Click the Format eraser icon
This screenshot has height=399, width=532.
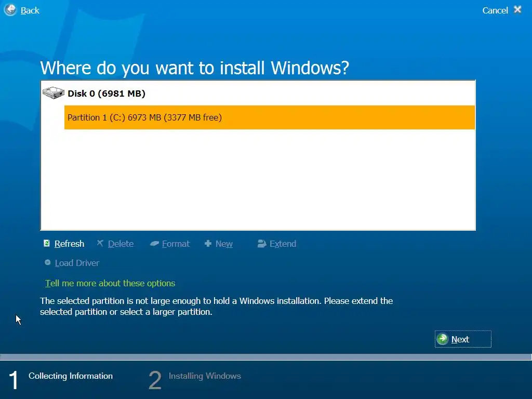154,243
